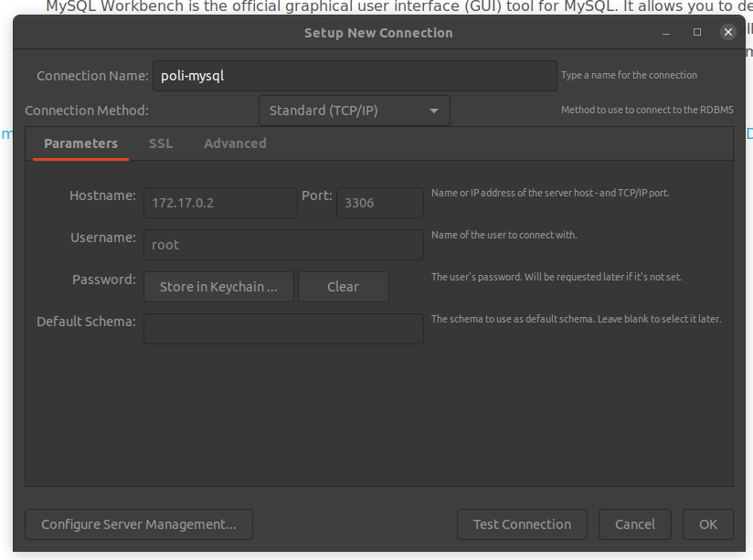Viewport: 753px width, 560px height.
Task: Click the 'Type a name for the connection' hint
Action: click(x=629, y=75)
